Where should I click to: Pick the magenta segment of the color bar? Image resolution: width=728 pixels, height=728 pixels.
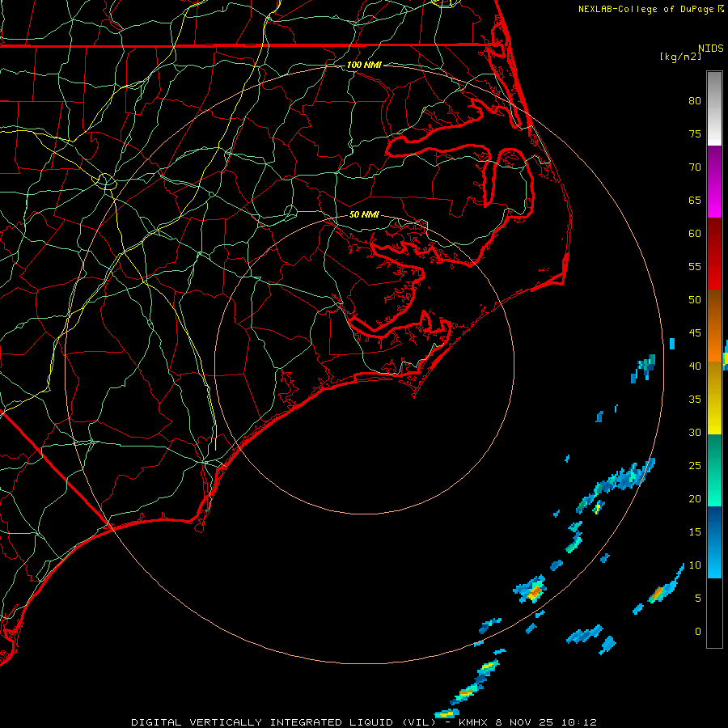tap(714, 182)
